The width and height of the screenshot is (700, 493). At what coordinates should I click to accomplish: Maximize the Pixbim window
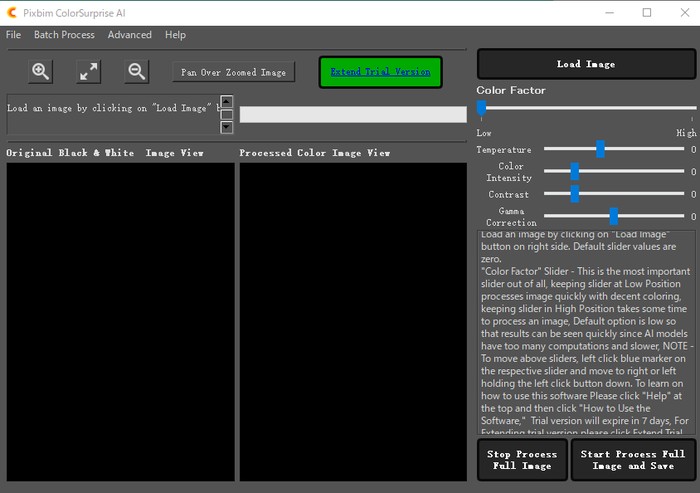[x=646, y=13]
